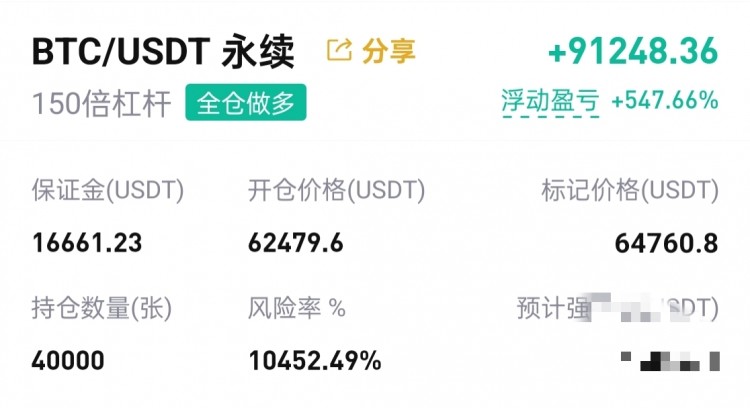Click the 持仓数量(张) position label
The width and height of the screenshot is (750, 408).
pyautogui.click(x=102, y=308)
